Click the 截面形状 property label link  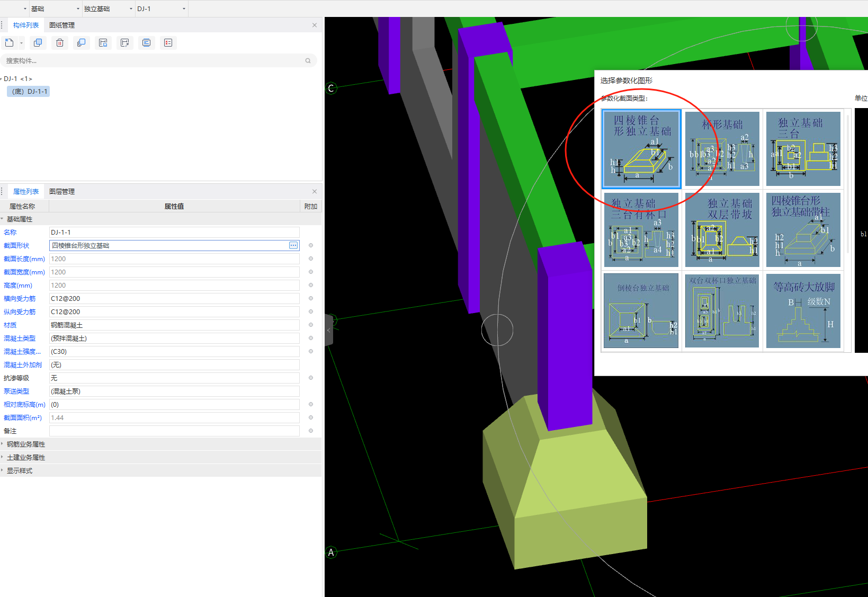(16, 245)
